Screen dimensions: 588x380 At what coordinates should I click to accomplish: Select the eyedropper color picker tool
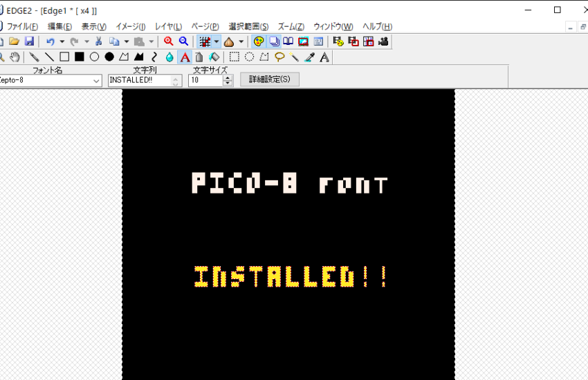click(x=309, y=57)
